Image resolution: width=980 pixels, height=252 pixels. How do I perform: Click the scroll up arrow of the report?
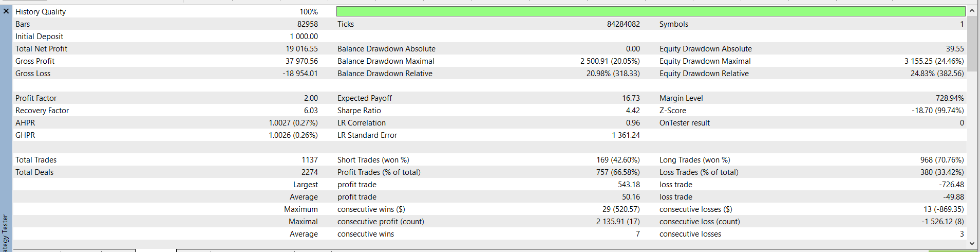(x=972, y=11)
